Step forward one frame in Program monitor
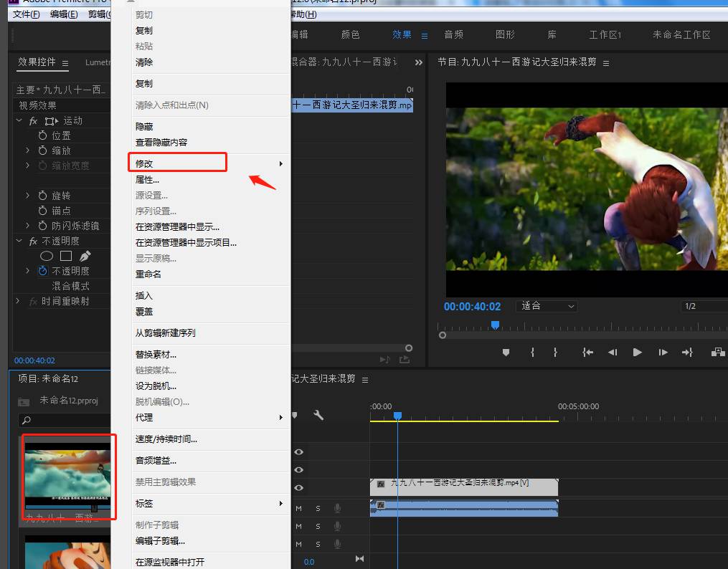 point(663,352)
